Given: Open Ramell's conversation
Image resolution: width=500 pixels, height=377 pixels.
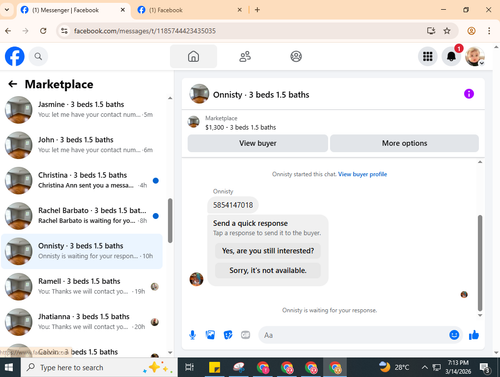Looking at the screenshot, I should coord(82,287).
